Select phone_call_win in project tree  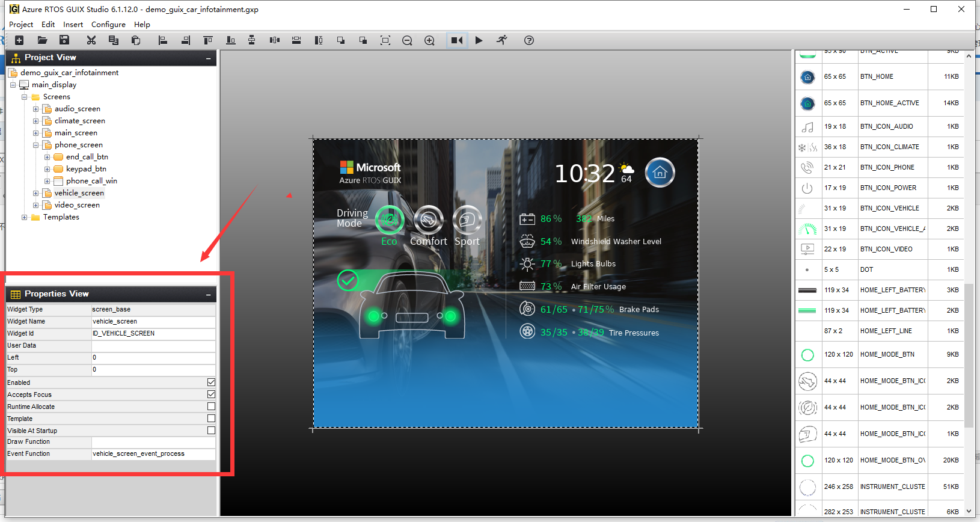point(91,181)
